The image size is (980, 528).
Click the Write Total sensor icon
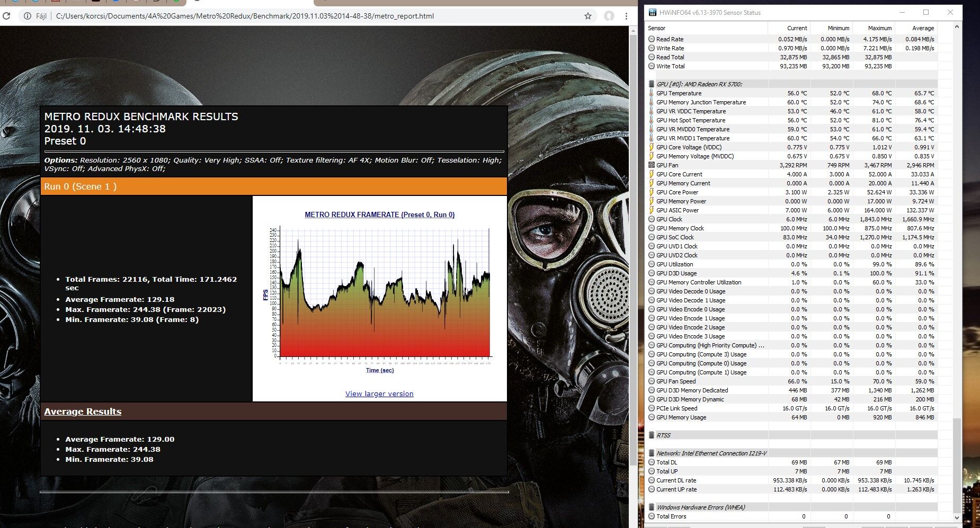652,66
